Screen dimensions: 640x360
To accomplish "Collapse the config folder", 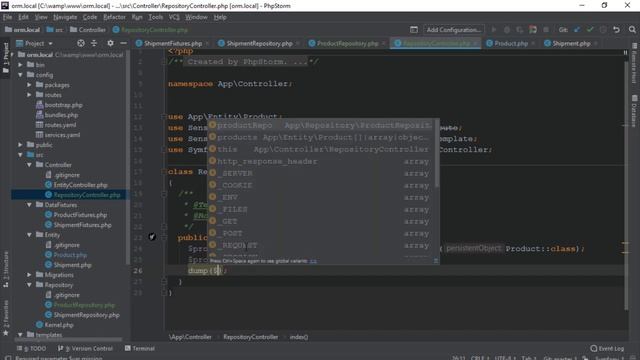I will [20, 75].
